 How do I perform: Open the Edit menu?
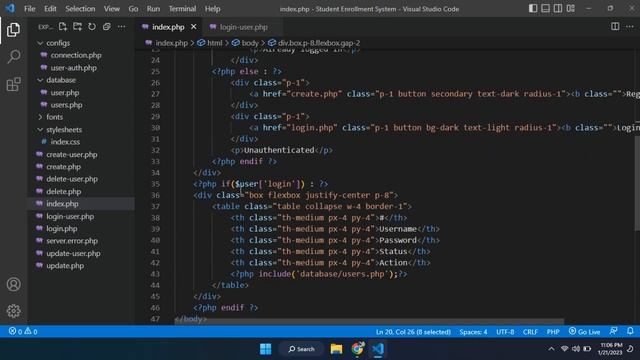(x=50, y=9)
